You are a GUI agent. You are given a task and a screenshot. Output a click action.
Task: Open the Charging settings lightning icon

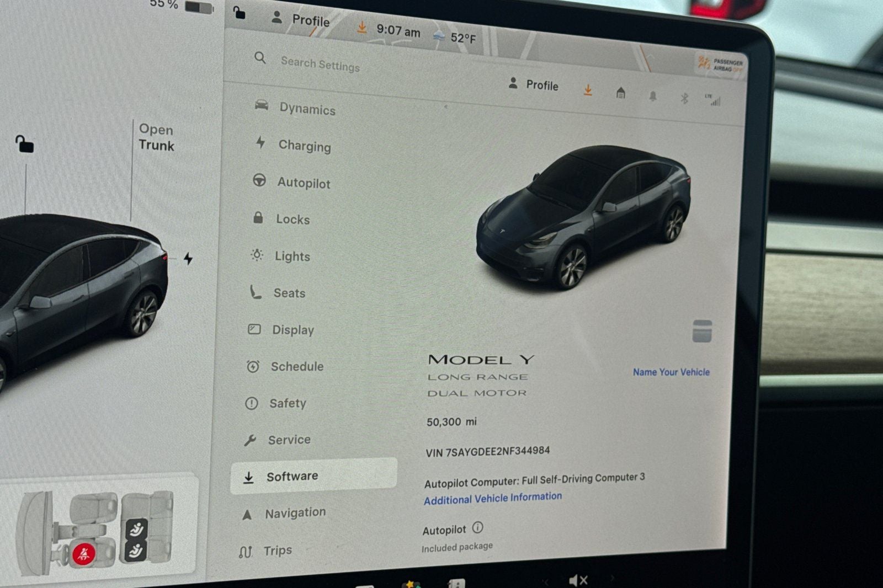(260, 143)
